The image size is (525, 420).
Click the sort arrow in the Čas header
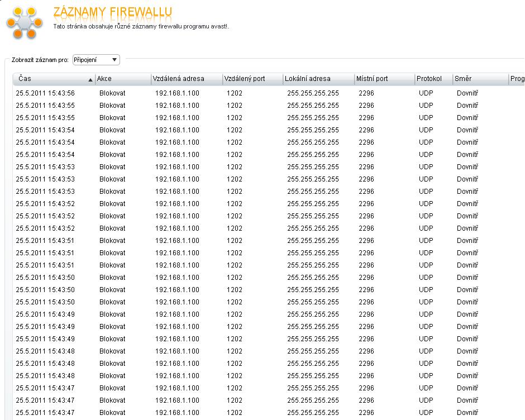(x=90, y=80)
